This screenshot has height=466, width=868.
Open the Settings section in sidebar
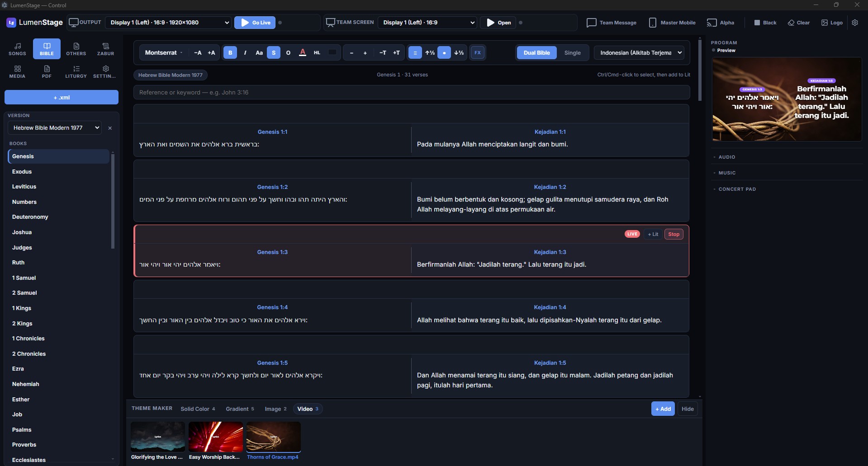pos(105,71)
